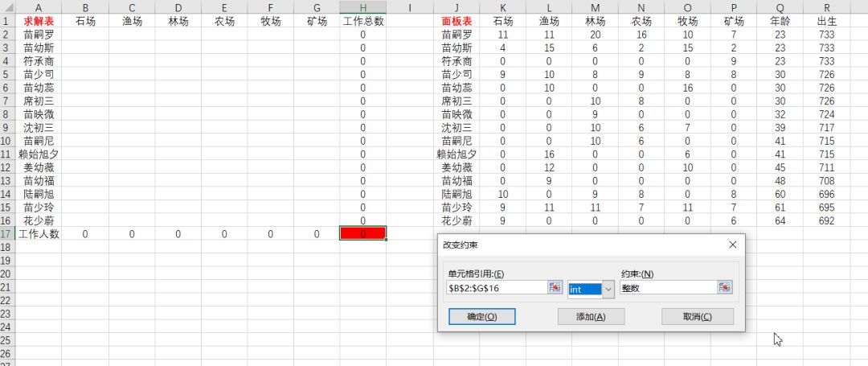Viewport: 868px width, 366px height.
Task: Click the 0 total in cell B17
Action: 85,233
